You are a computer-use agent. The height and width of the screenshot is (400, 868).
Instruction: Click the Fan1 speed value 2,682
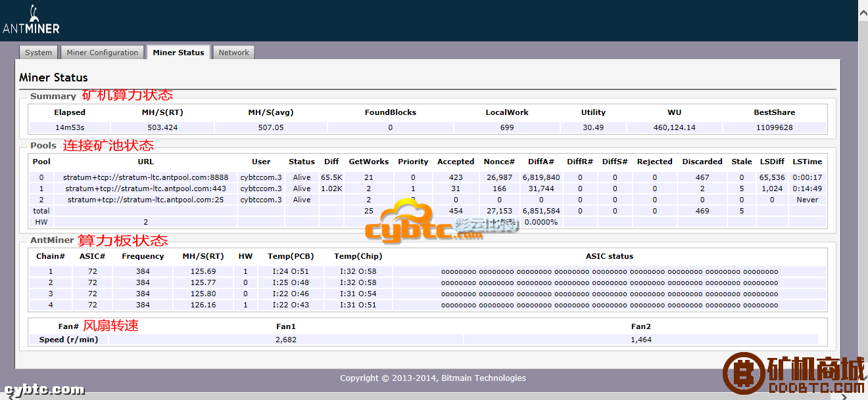(x=286, y=340)
